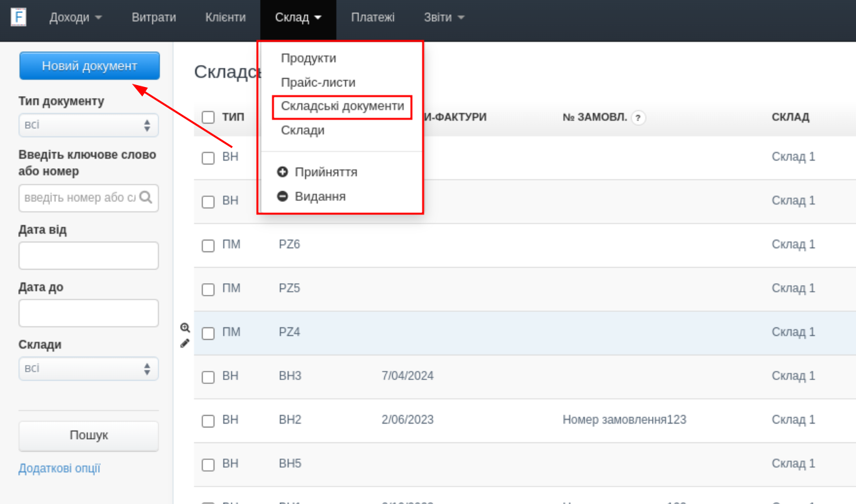
Task: Toggle the select-all checkbox in table header
Action: (x=208, y=117)
